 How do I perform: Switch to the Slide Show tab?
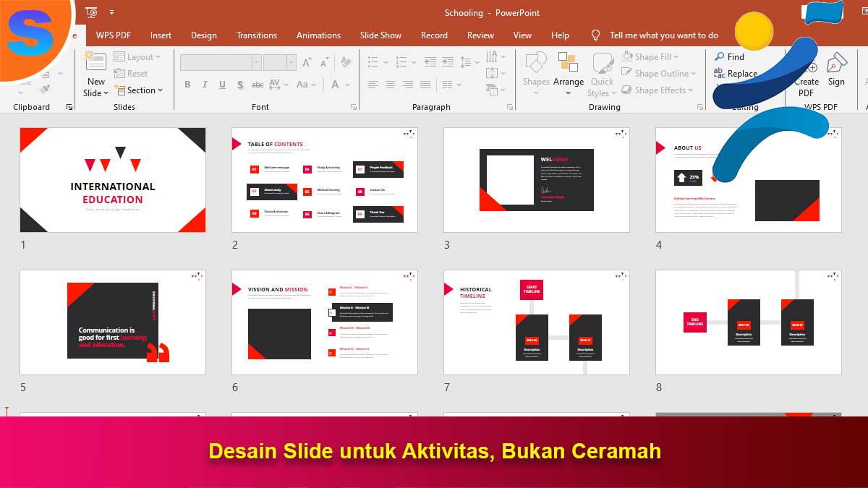(x=380, y=35)
